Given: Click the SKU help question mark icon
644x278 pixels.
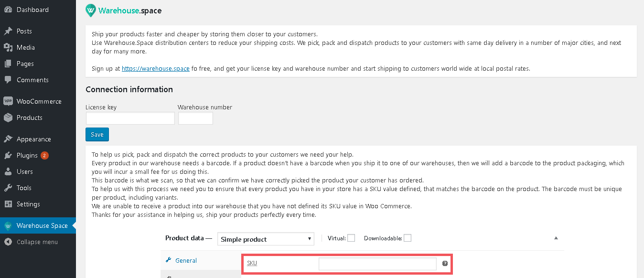Looking at the screenshot, I should pyautogui.click(x=445, y=263).
